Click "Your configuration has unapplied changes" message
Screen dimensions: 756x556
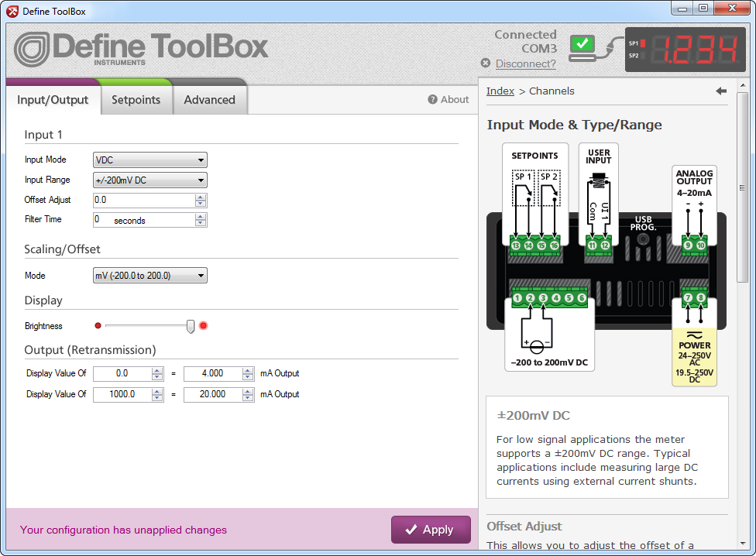coord(123,530)
